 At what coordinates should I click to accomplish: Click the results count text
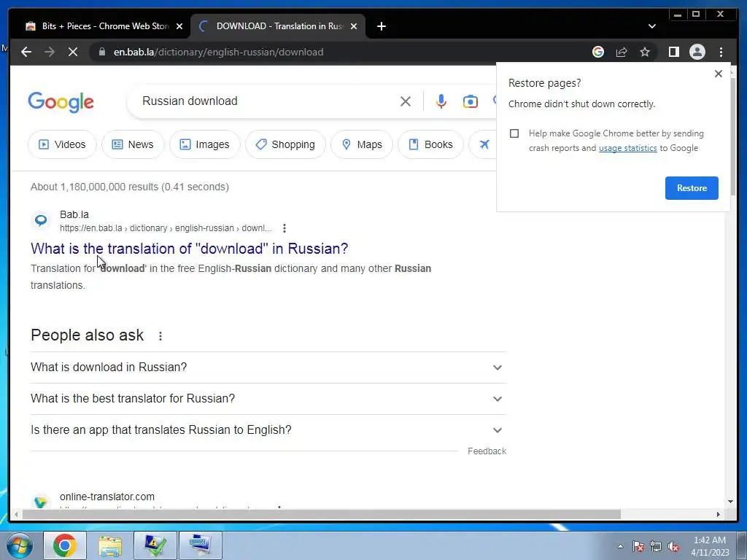coord(130,187)
